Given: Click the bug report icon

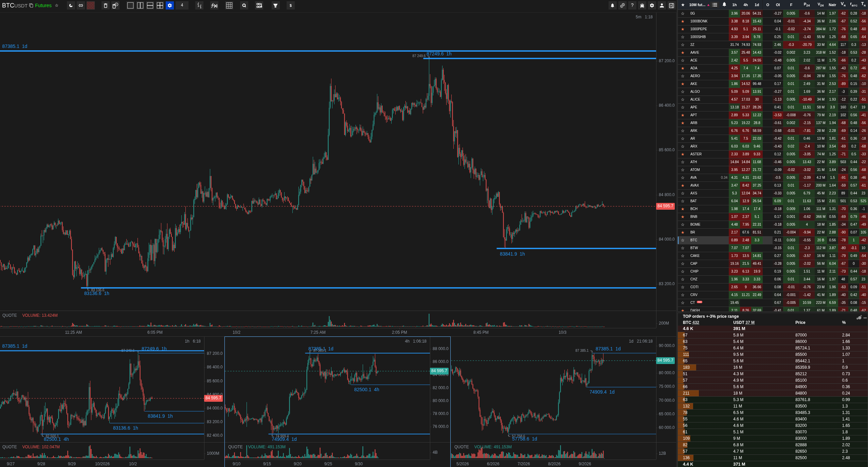Looking at the screenshot, I should (642, 5).
